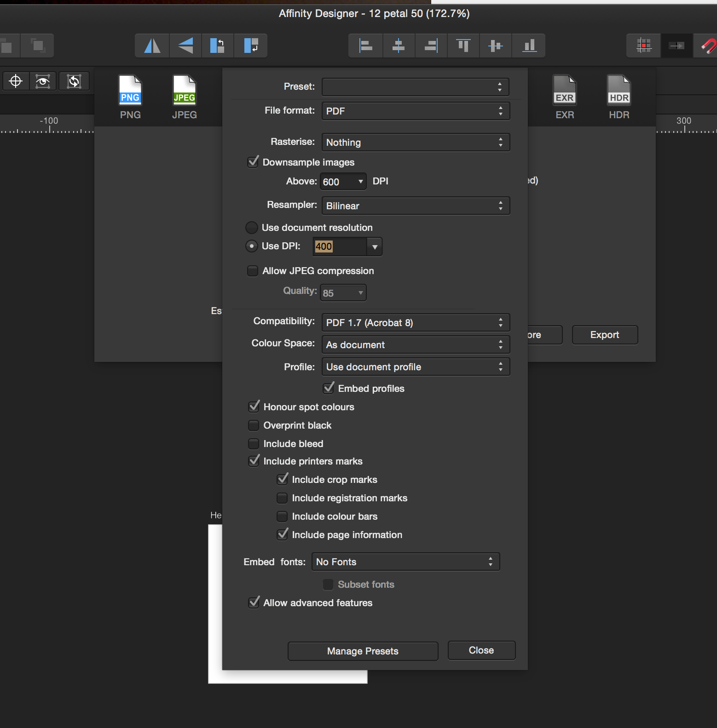717x728 pixels.
Task: Click the Align Top icon
Action: coord(463,46)
